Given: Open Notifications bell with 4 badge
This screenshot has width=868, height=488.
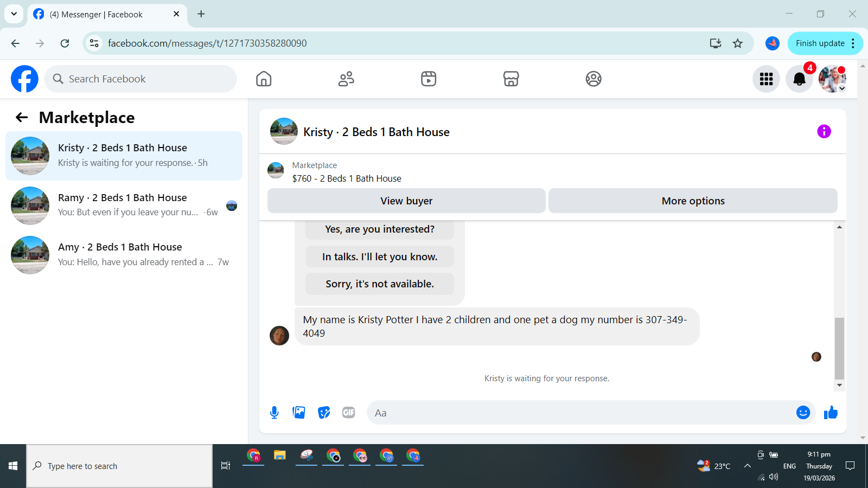Looking at the screenshot, I should (x=799, y=79).
